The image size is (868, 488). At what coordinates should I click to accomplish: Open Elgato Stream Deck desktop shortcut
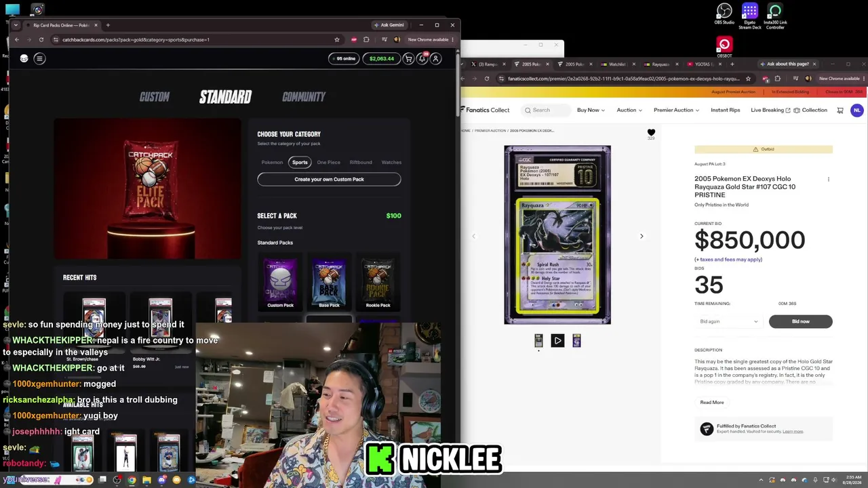click(750, 16)
